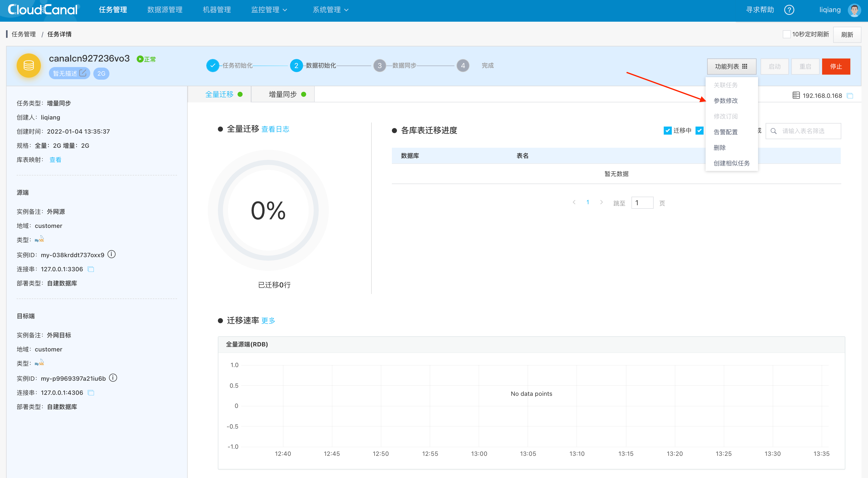Viewport: 868px width, 478px height.
Task: Copy the 192.168.0.168 machine IP
Action: coord(850,96)
